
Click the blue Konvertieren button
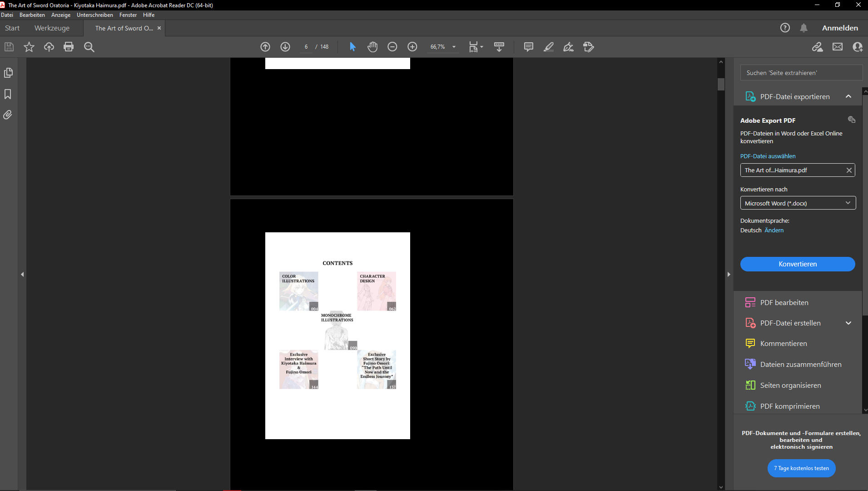click(798, 264)
